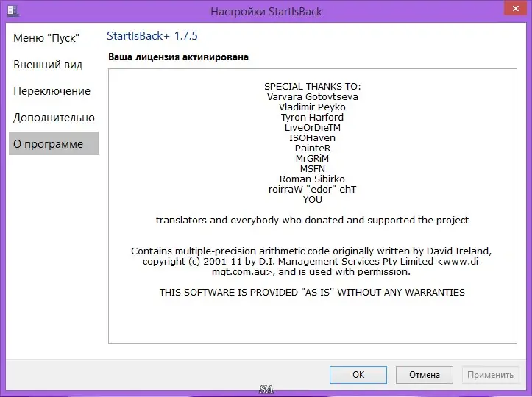Viewport: 532px width, 397px height.
Task: Click the Ваша лицензия активирована label
Action: coord(179,57)
